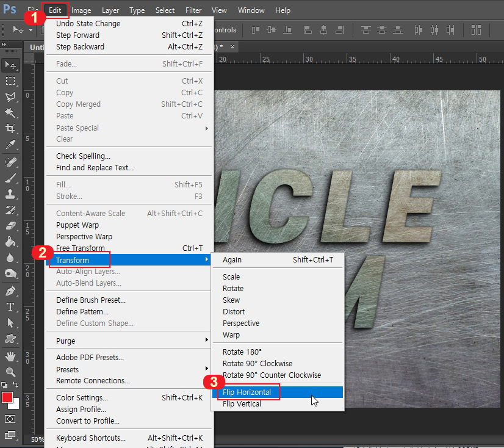Select the Eraser tool
This screenshot has width=504, height=448.
pyautogui.click(x=10, y=226)
